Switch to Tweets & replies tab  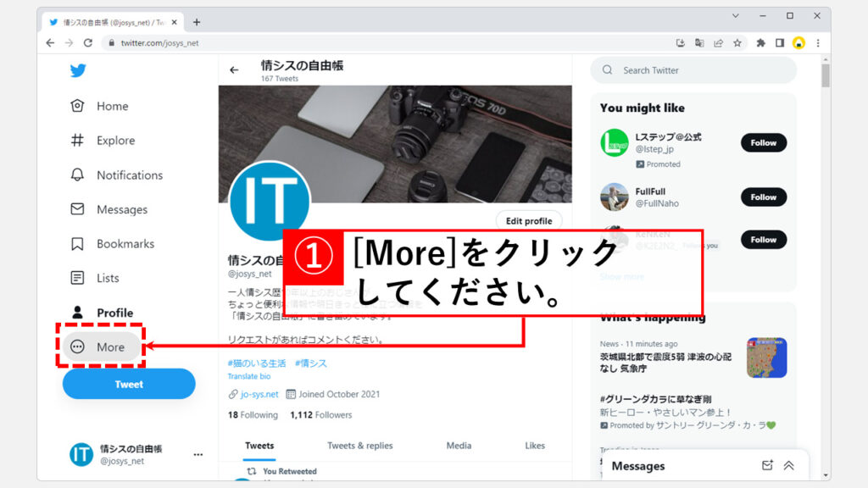(x=359, y=446)
